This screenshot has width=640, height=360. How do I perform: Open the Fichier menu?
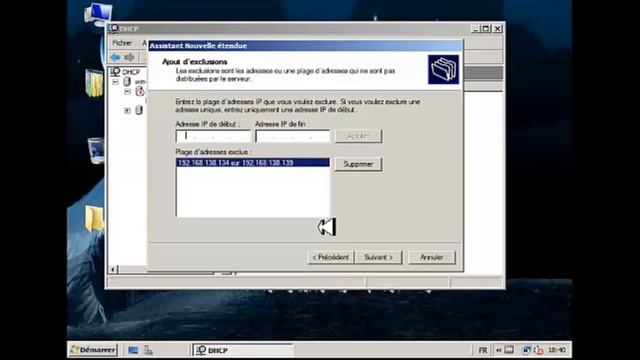pyautogui.click(x=122, y=43)
